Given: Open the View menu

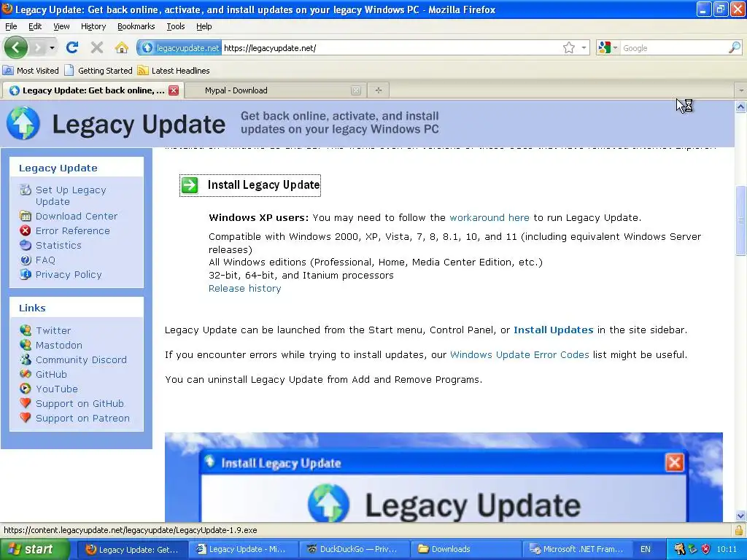Looking at the screenshot, I should [x=61, y=26].
